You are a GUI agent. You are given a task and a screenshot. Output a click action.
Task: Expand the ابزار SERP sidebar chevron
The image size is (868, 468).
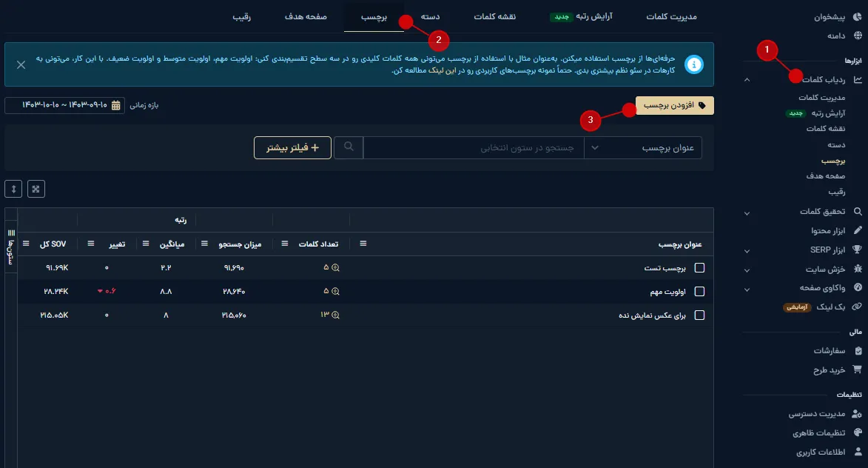click(747, 252)
